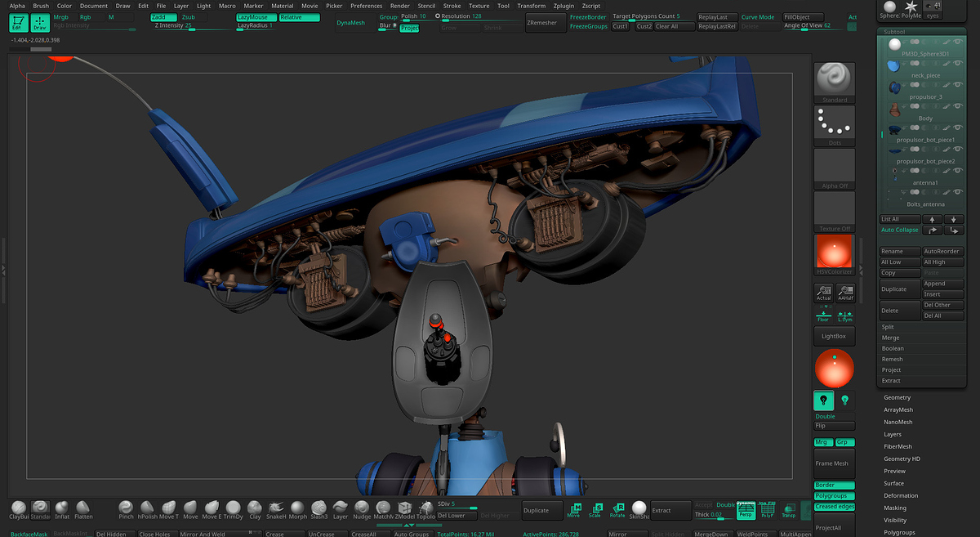Open the Transform menu

point(532,6)
